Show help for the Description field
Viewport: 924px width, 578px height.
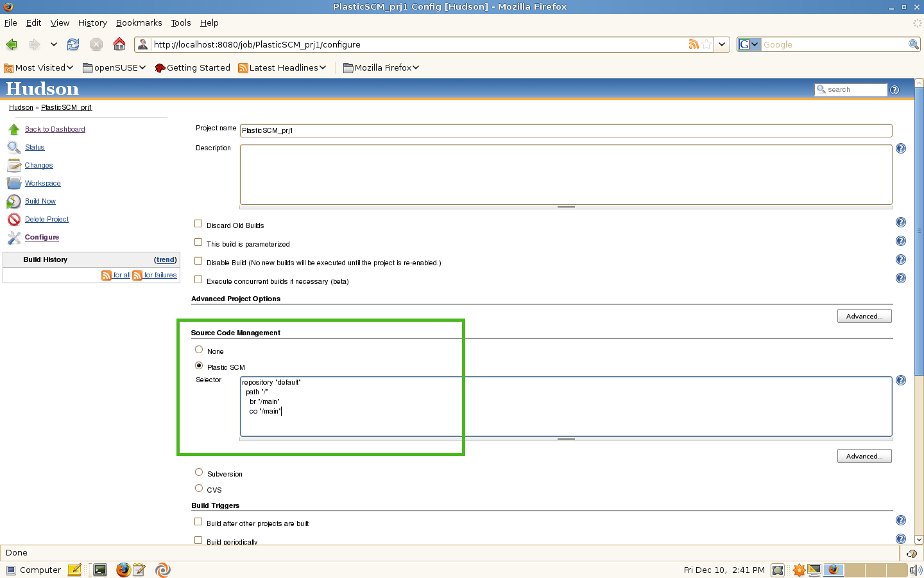point(901,148)
